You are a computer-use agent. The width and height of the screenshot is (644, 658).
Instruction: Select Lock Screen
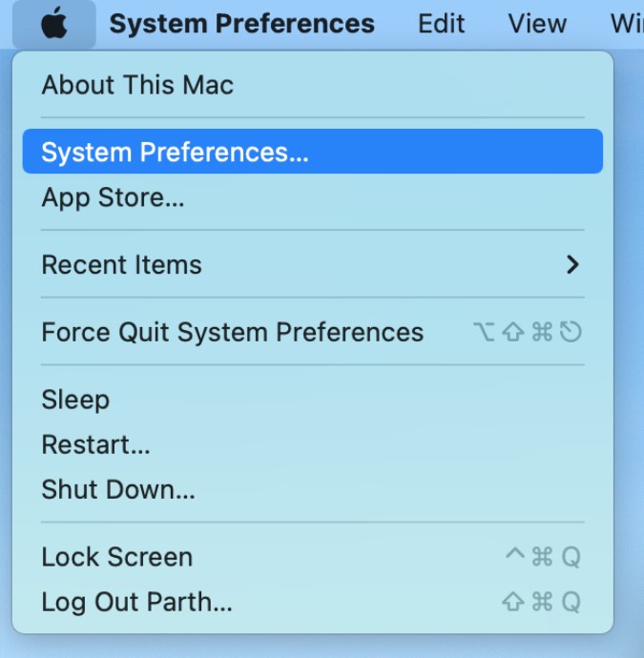coord(116,557)
